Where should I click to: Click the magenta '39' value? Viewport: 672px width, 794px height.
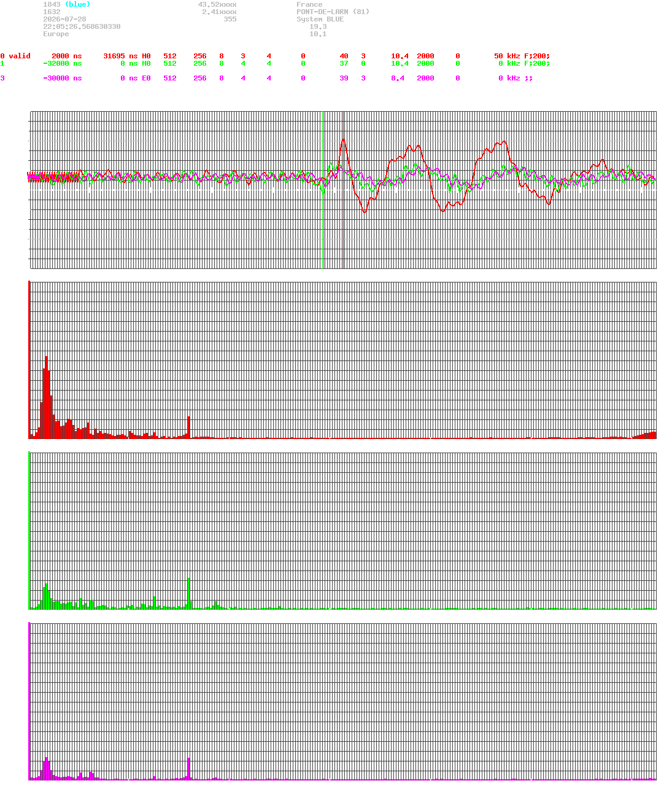[344, 78]
